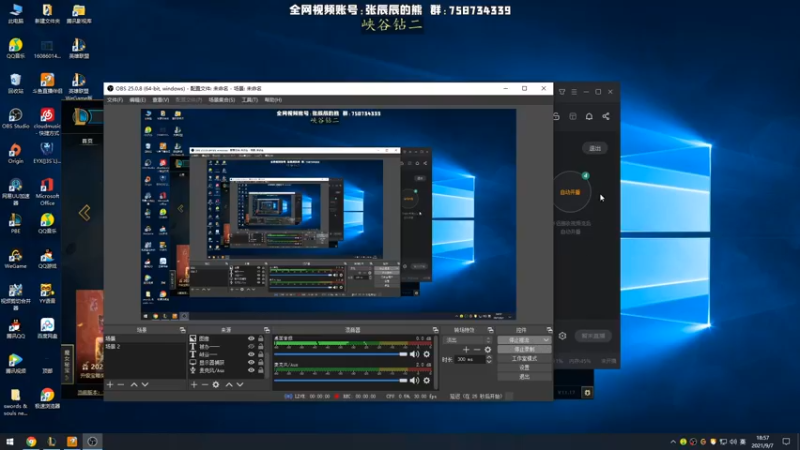Open 麦克风/Aux mixer settings gear

(x=427, y=380)
